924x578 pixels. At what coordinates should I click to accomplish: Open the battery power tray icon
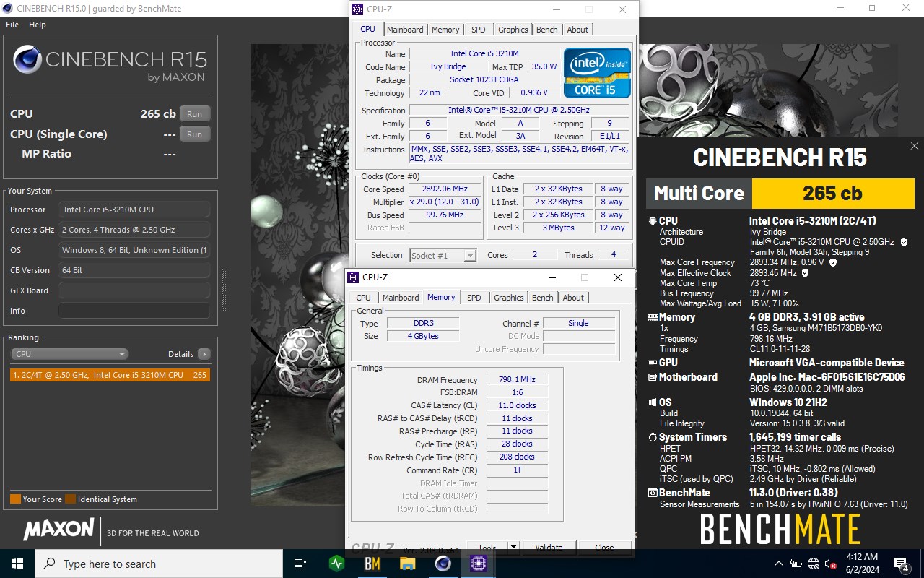[796, 564]
